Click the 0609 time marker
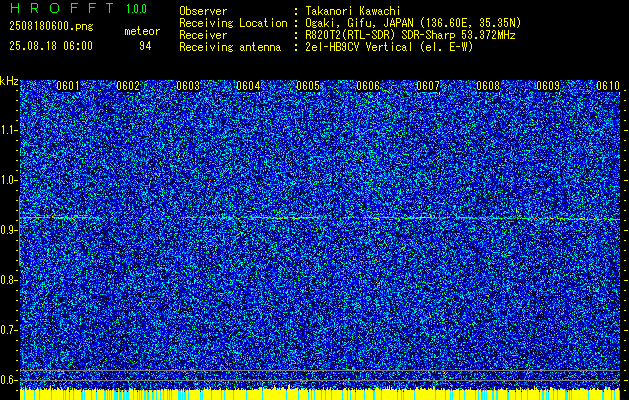The width and height of the screenshot is (629, 400). point(548,86)
